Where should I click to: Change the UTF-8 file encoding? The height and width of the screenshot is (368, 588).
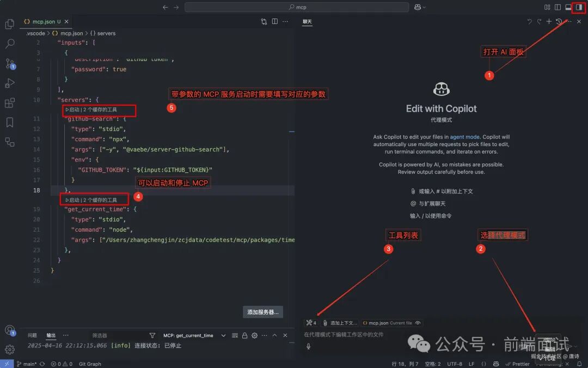[x=455, y=364]
